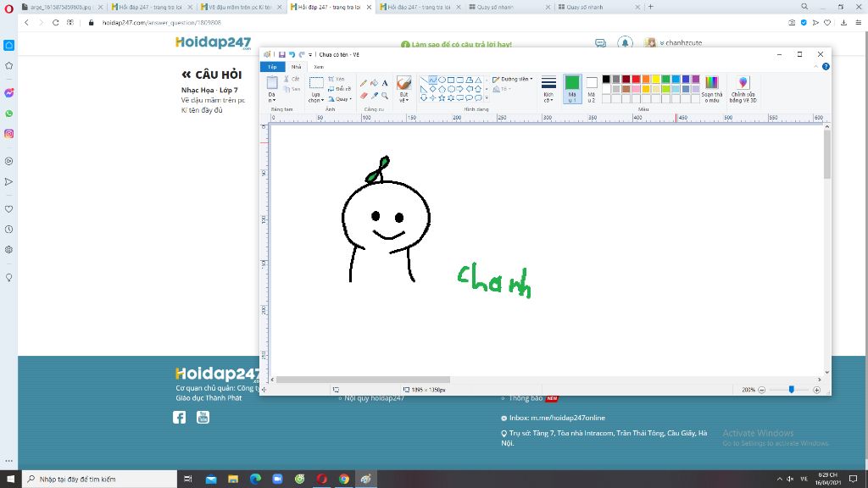The height and width of the screenshot is (488, 868).
Task: Select the Eraser tool in Paint
Action: (364, 95)
